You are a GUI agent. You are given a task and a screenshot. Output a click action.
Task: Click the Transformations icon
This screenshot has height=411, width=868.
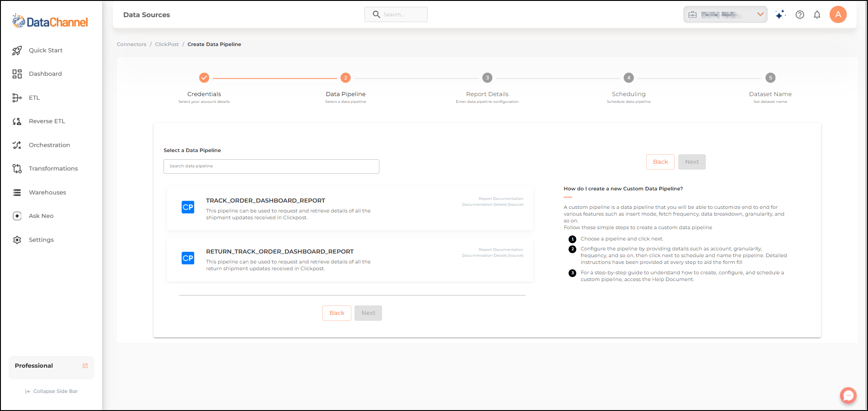[17, 169]
